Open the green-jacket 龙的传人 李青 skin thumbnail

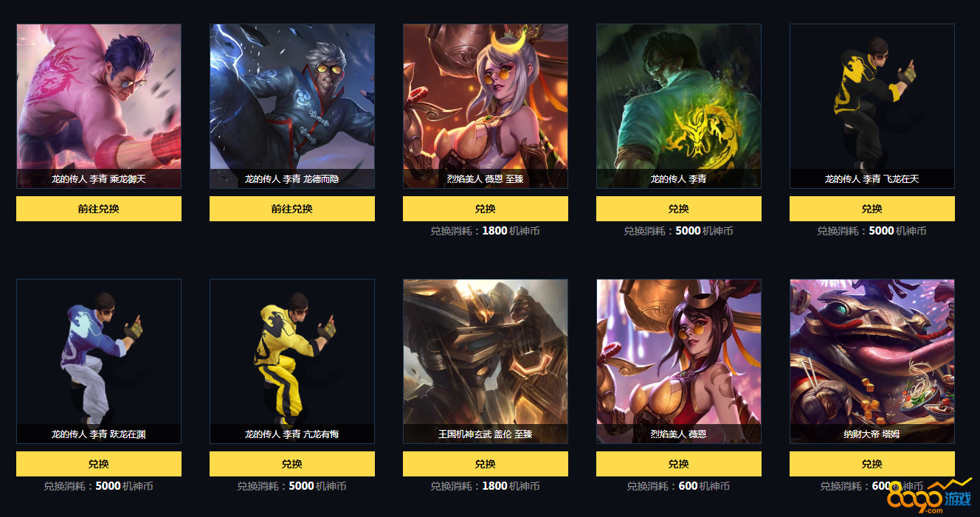(x=679, y=106)
